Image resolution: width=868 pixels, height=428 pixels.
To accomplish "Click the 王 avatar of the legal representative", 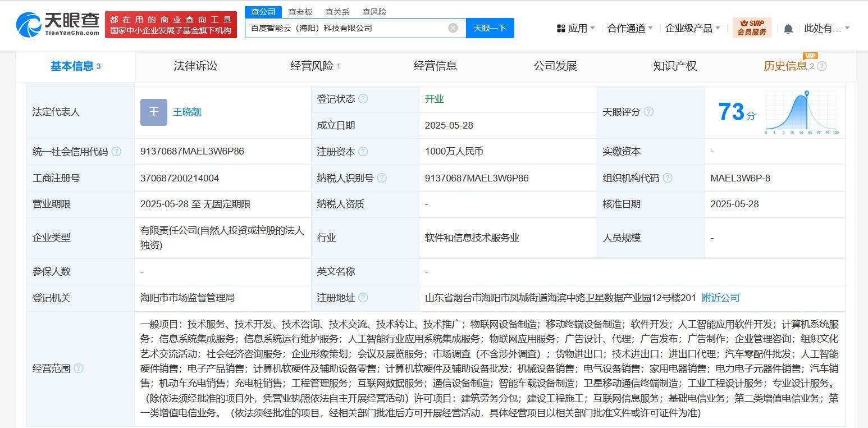I will (153, 112).
